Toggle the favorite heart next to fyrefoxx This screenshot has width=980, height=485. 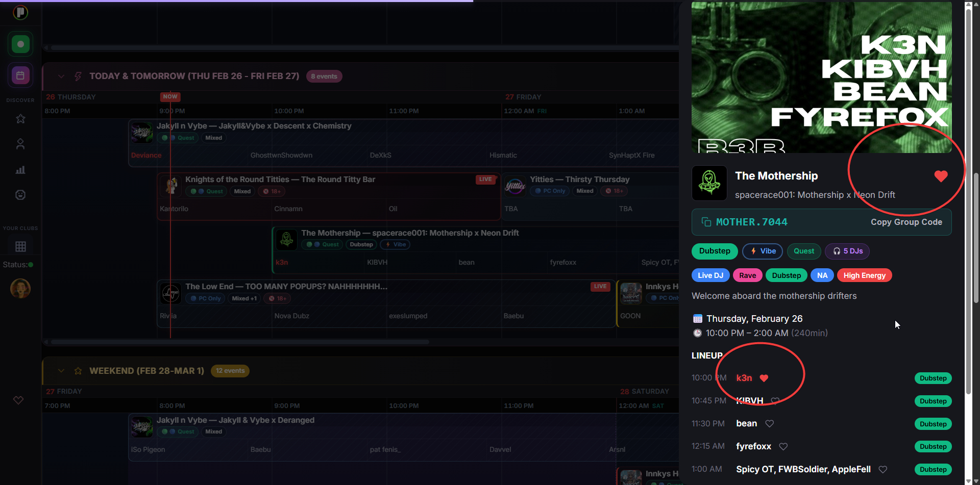pyautogui.click(x=783, y=447)
